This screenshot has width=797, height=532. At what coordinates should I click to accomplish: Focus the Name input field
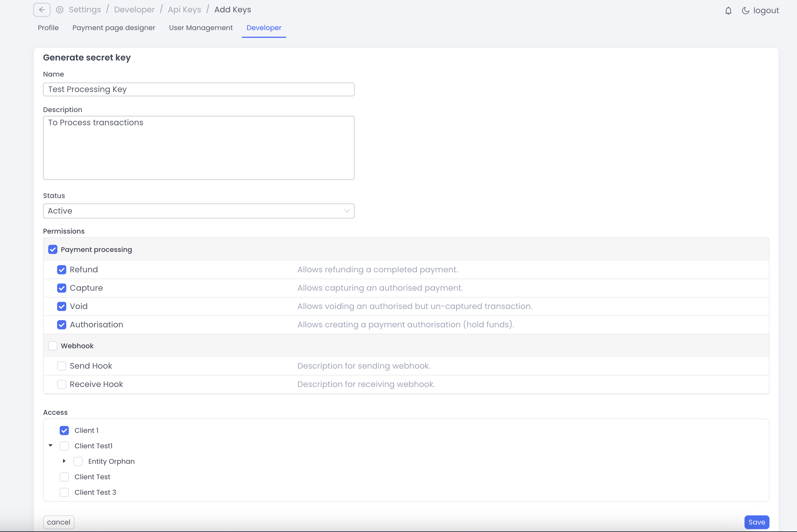(199, 89)
